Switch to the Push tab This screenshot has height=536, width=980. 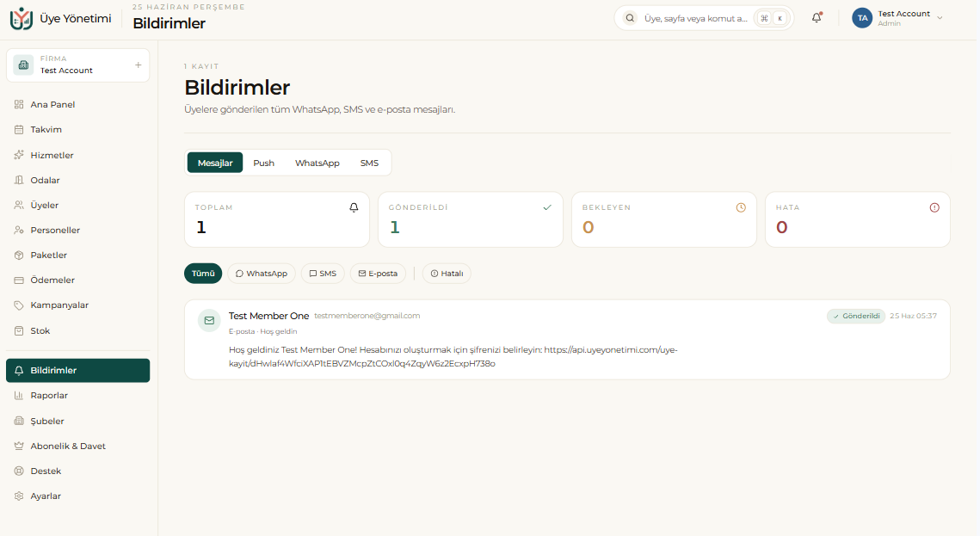[x=264, y=163]
